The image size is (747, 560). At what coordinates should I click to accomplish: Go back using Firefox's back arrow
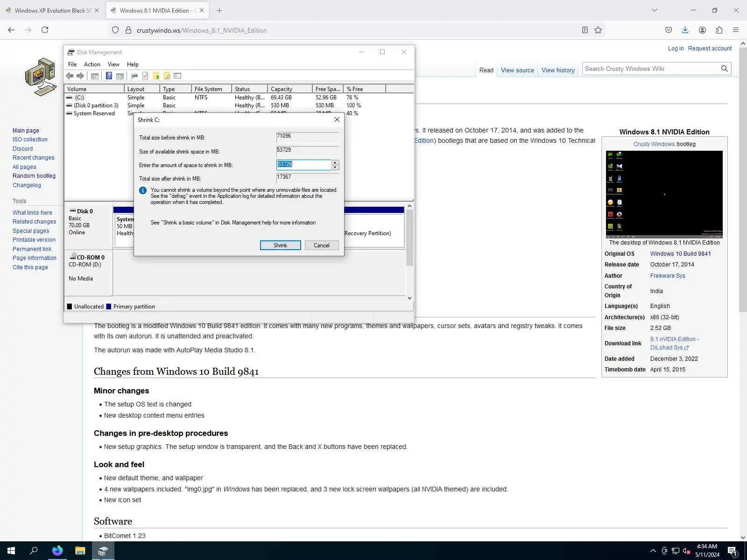coord(11,30)
